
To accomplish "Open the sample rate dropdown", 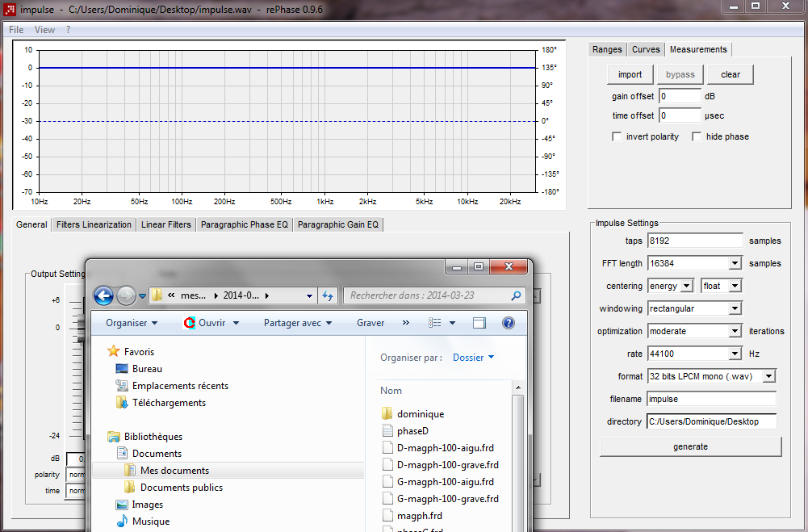I will point(735,354).
